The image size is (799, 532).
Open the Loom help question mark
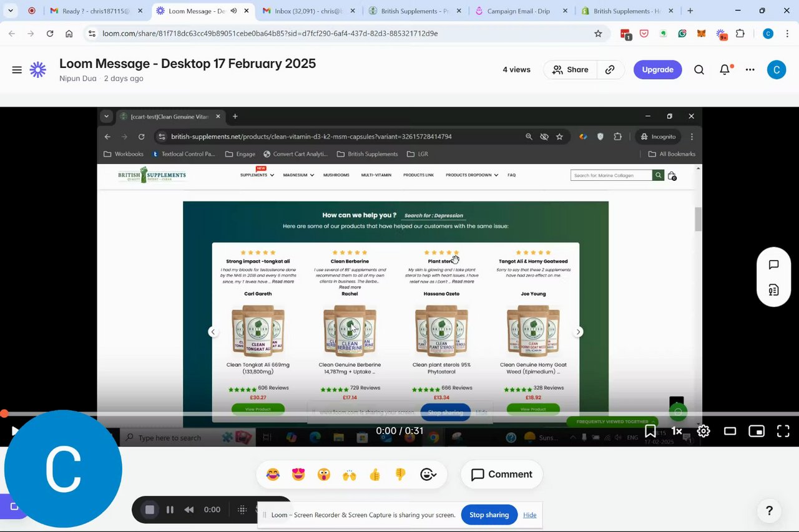point(769,511)
